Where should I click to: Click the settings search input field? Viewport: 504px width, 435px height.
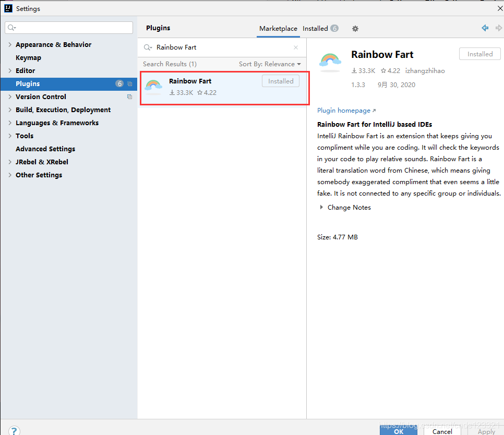click(69, 28)
